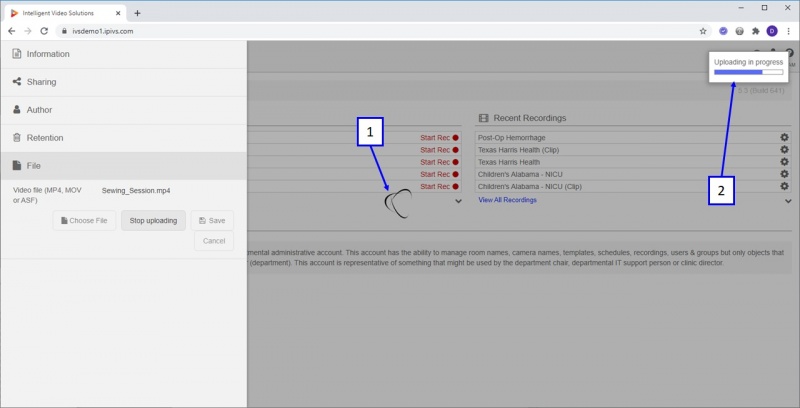Collapse the File section

coord(123,166)
